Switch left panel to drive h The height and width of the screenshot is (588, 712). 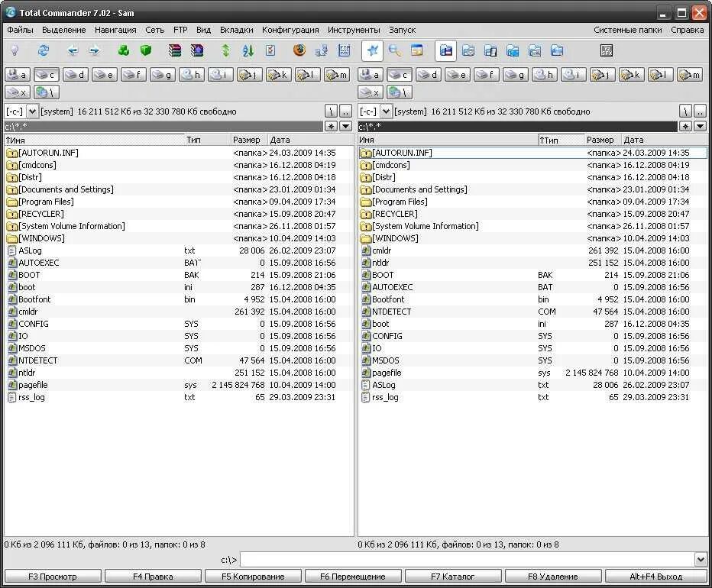tap(192, 75)
